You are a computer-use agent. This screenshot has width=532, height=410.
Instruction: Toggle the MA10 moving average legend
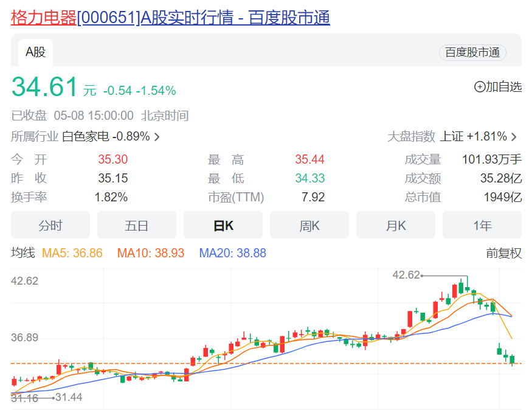(x=151, y=253)
